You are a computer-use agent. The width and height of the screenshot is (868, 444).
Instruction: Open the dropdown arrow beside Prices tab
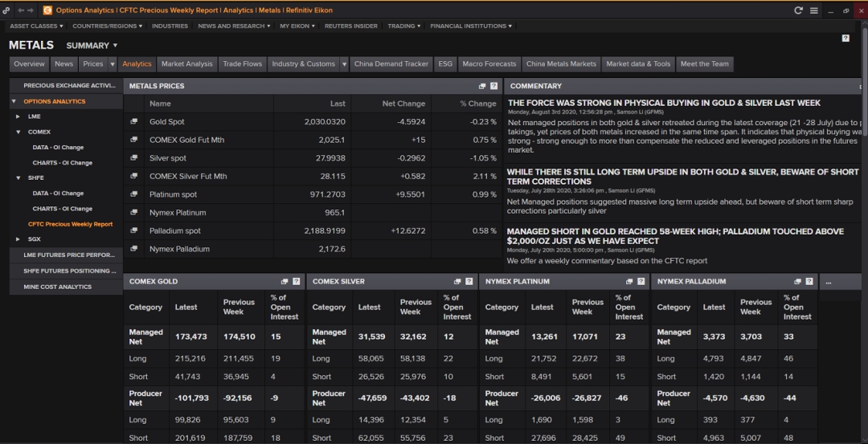point(113,64)
